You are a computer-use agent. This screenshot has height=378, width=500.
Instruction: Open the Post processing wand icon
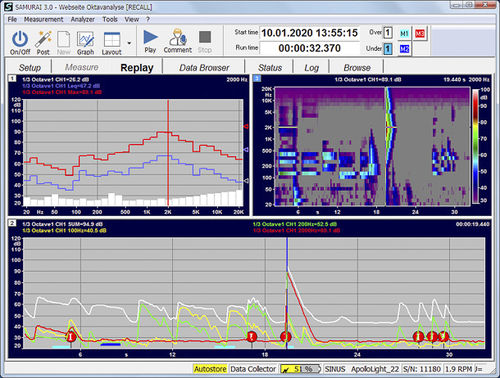coord(43,39)
